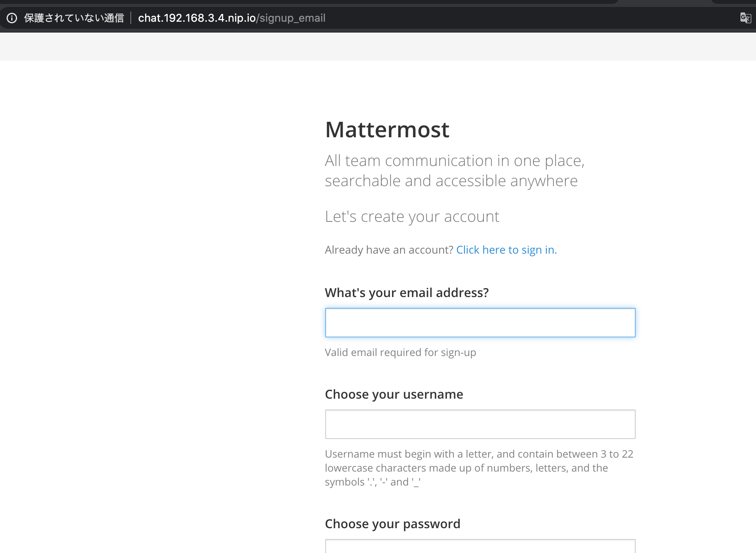Click the "Valid email required for sign-up" hint
This screenshot has height=553, width=756.
click(x=401, y=353)
